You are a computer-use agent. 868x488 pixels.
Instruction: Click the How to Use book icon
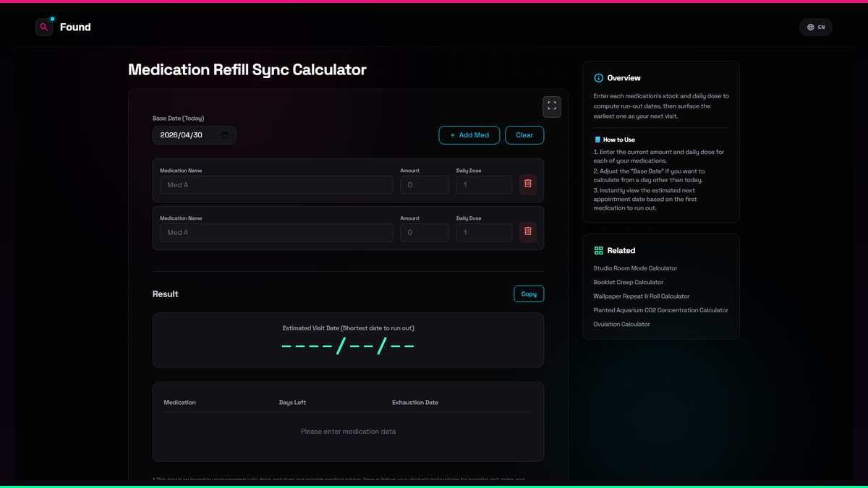(597, 140)
